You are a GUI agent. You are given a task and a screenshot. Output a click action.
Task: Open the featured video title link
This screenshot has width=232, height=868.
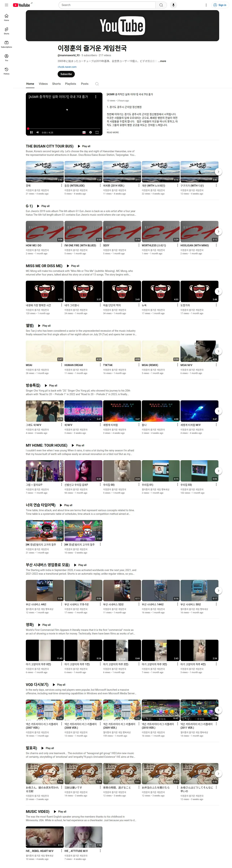[x=130, y=94]
